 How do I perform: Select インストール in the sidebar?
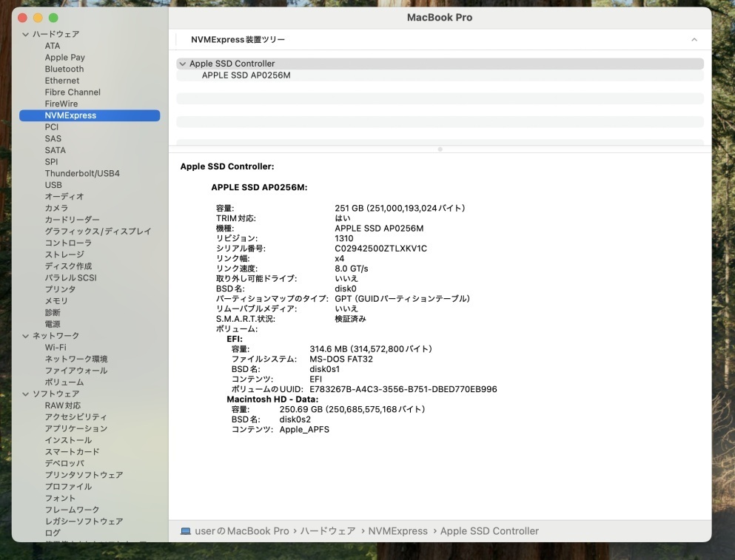click(x=68, y=440)
